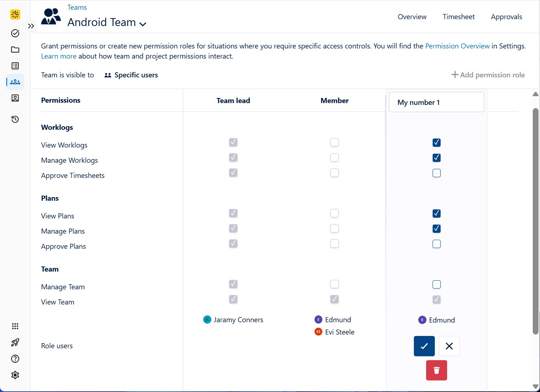This screenshot has height=392, width=540.
Task: Cancel role editing with the X button
Action: [449, 346]
